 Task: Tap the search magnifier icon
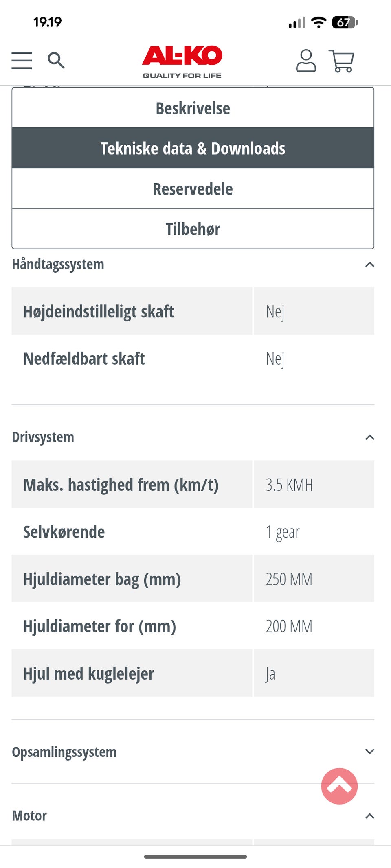pyautogui.click(x=56, y=61)
